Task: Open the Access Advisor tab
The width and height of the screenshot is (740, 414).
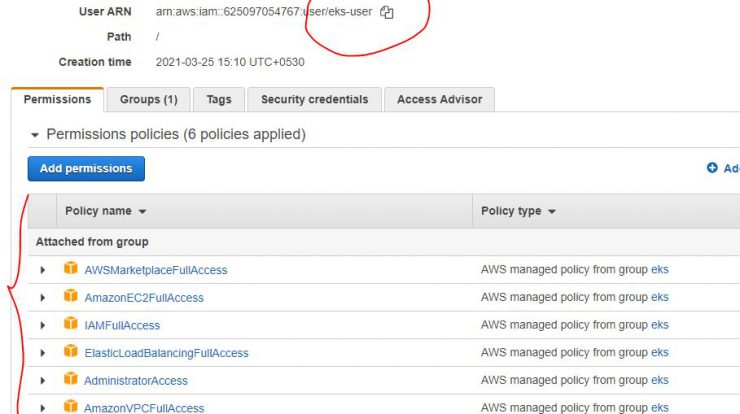Action: (x=439, y=100)
